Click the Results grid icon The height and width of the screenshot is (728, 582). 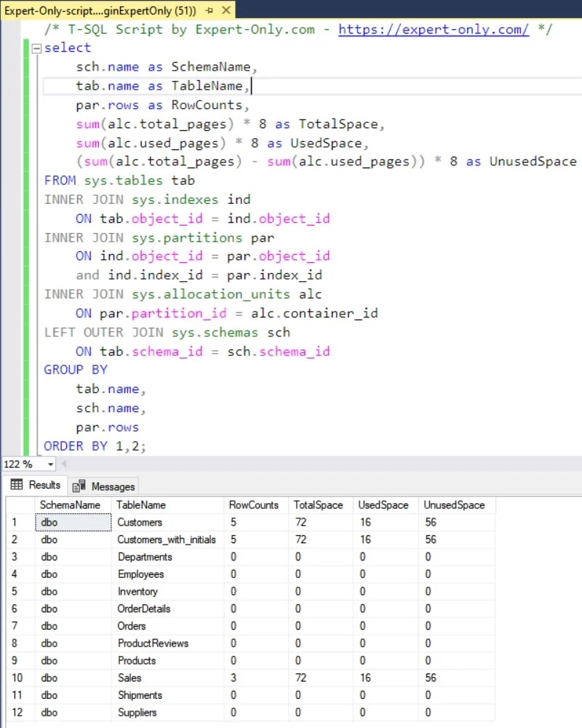click(x=16, y=485)
